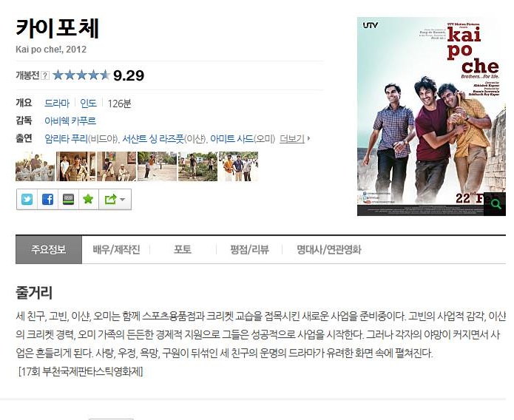The image size is (514, 420).
Task: Click the green keyboard-style share icon
Action: pyautogui.click(x=68, y=199)
